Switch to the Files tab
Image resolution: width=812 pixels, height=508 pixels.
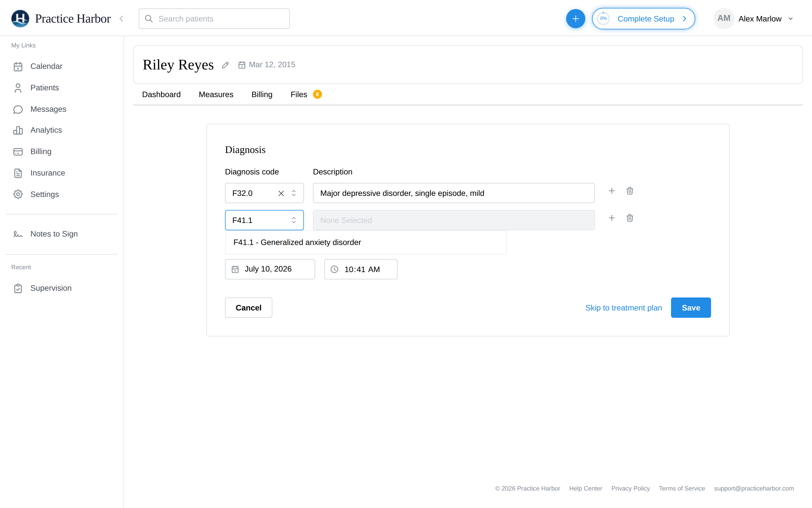coord(299,95)
